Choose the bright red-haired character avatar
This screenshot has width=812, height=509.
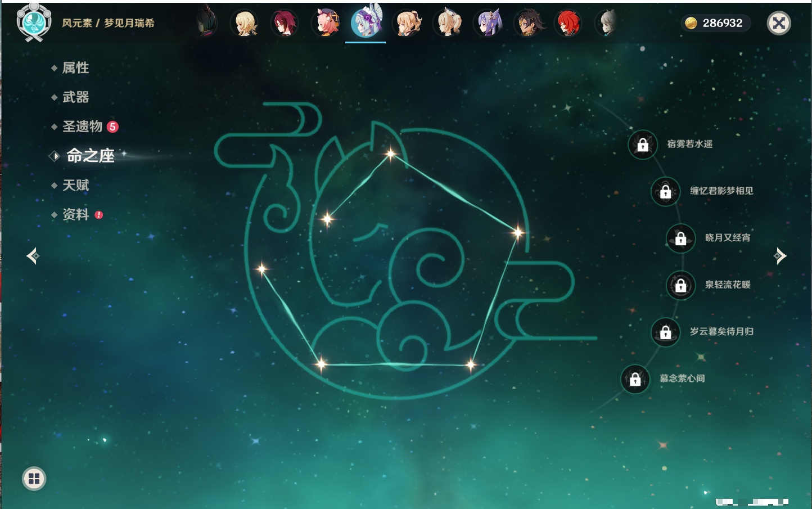tap(568, 23)
